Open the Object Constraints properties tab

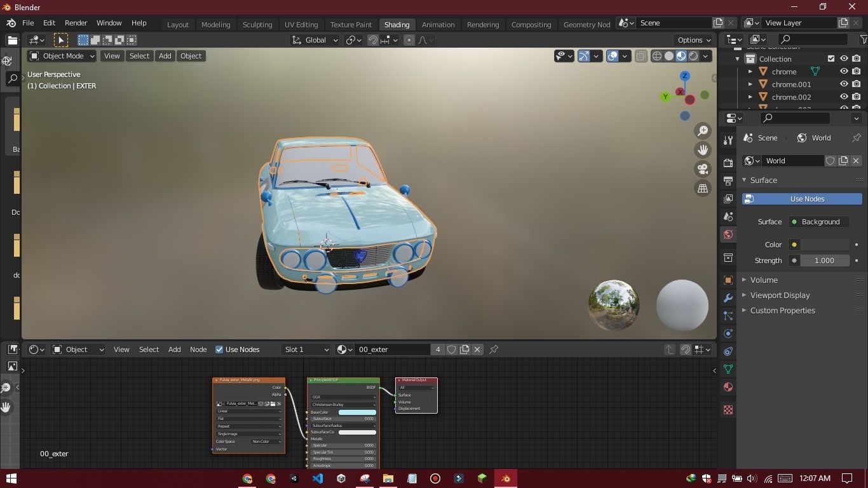coord(728,351)
